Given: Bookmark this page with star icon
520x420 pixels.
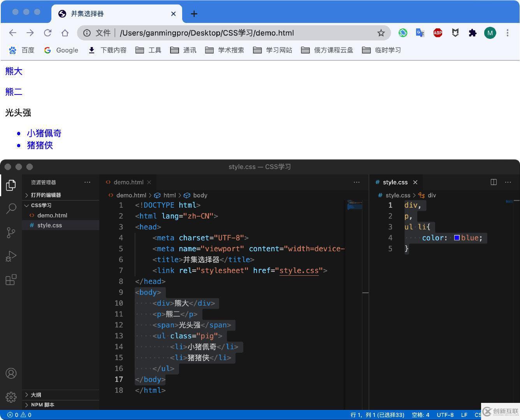Looking at the screenshot, I should [381, 33].
